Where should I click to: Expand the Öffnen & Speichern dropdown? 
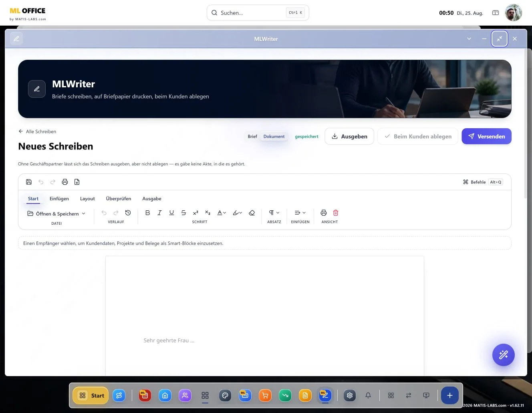56,214
